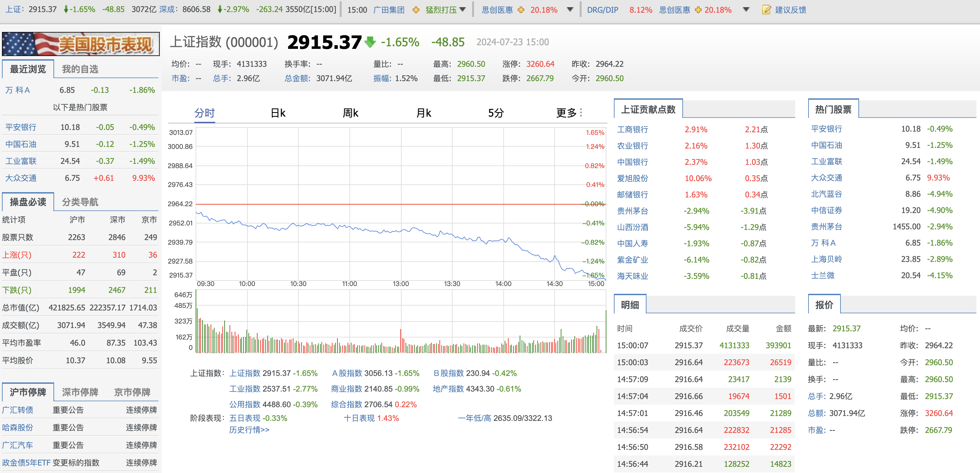980x473 pixels.
Task: Open 紫金矿业 in 上证贡献点数 list
Action: click(x=632, y=260)
